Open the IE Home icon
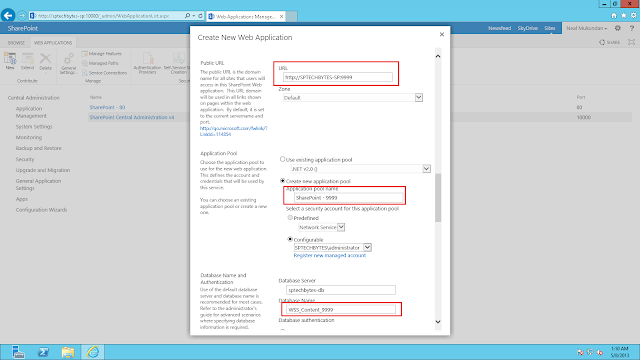Screen dimensions: 640x360 (614, 16)
